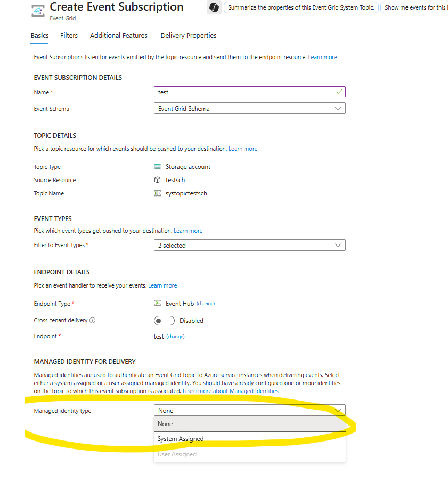Click the testsch source resource cube icon
448x498 pixels.
157,180
